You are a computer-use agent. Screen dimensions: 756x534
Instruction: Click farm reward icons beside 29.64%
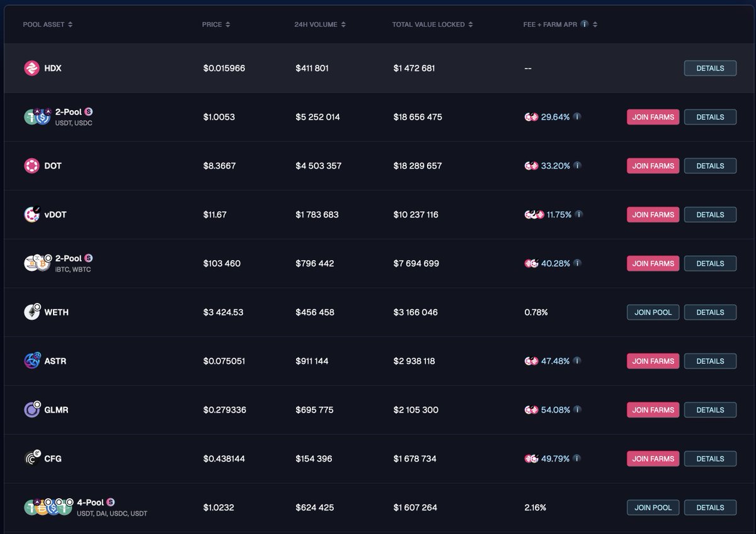pyautogui.click(x=531, y=117)
